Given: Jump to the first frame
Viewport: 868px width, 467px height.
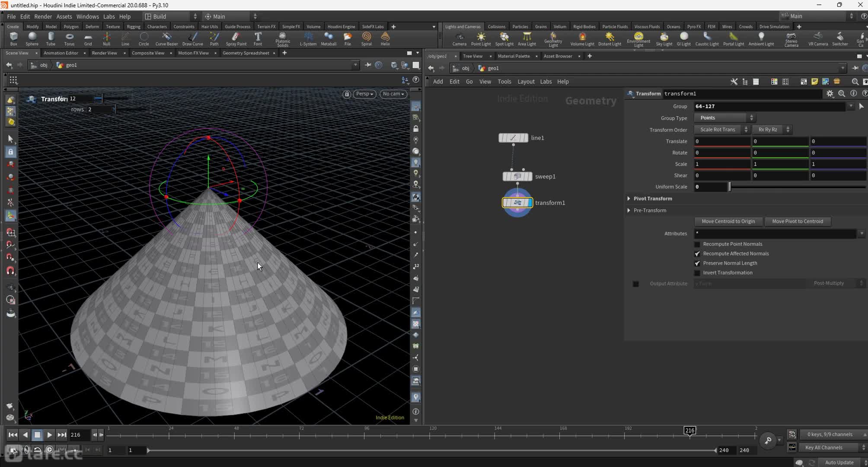Looking at the screenshot, I should coord(13,435).
